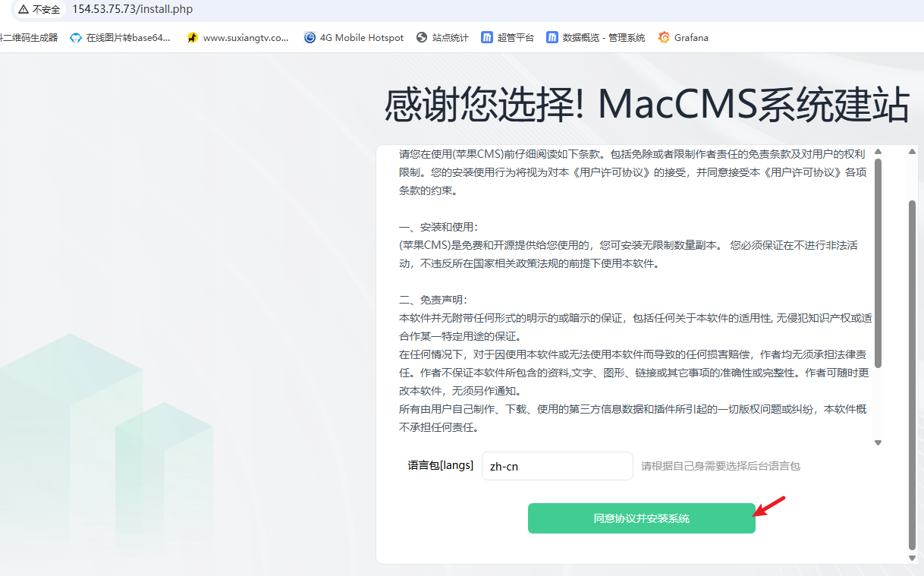This screenshot has width=924, height=576.
Task: Click the insecure site warning icon
Action: pyautogui.click(x=24, y=10)
